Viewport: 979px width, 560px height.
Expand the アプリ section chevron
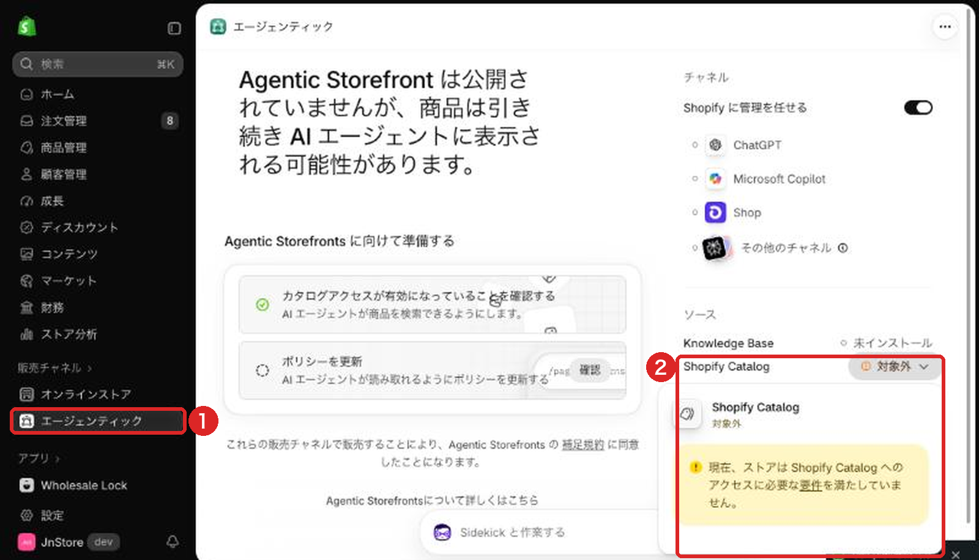58,459
